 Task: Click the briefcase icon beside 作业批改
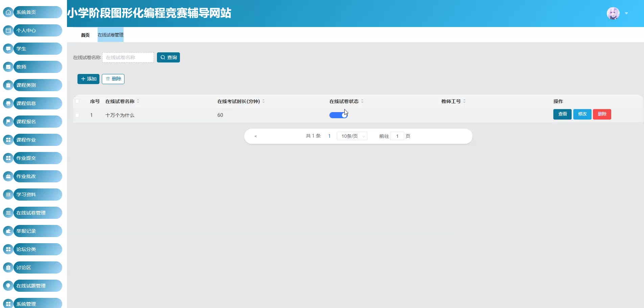pyautogui.click(x=8, y=176)
